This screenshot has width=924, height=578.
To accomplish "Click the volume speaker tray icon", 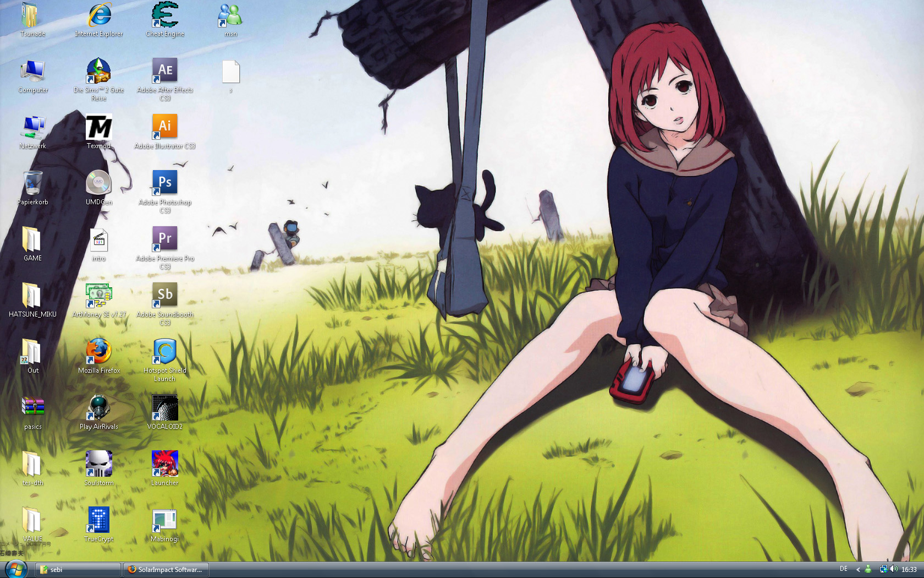I will coord(894,569).
